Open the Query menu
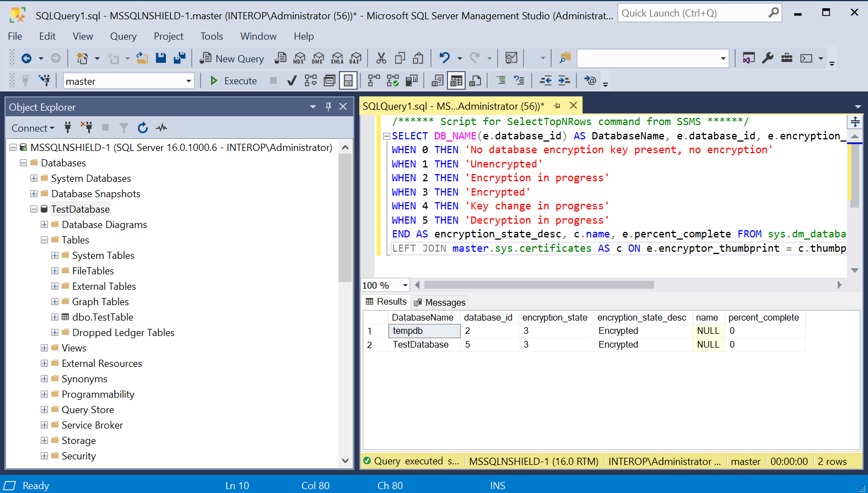 click(x=123, y=36)
